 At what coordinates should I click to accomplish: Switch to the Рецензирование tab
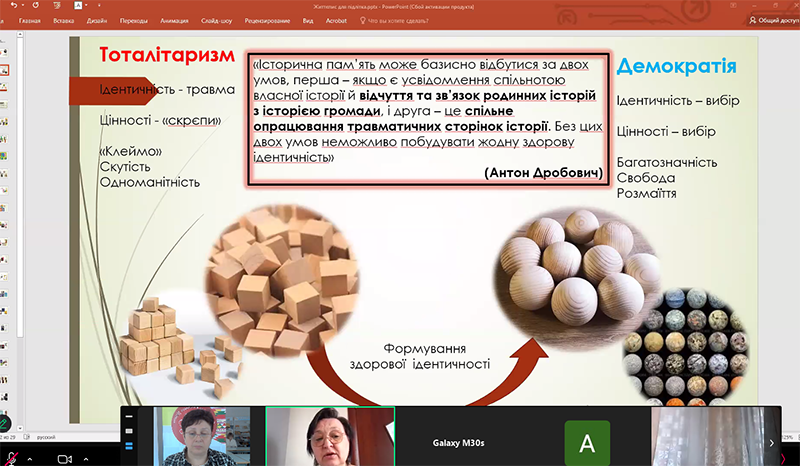tap(267, 21)
